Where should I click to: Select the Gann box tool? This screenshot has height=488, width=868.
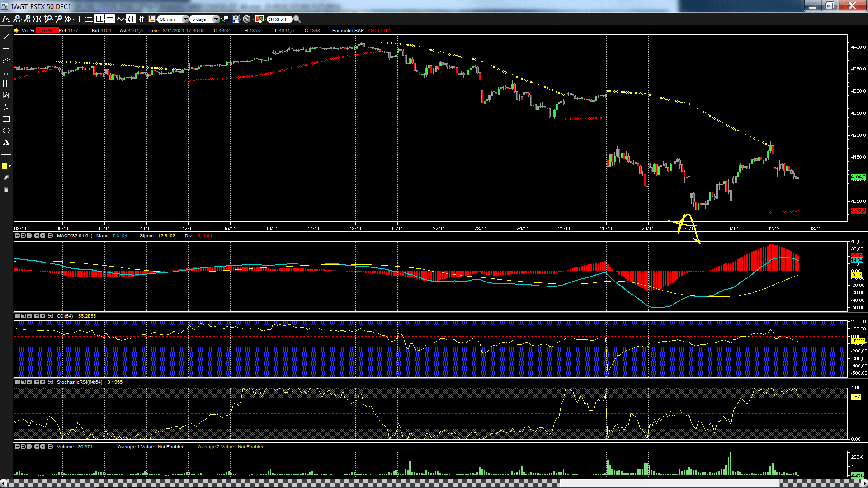(x=6, y=95)
